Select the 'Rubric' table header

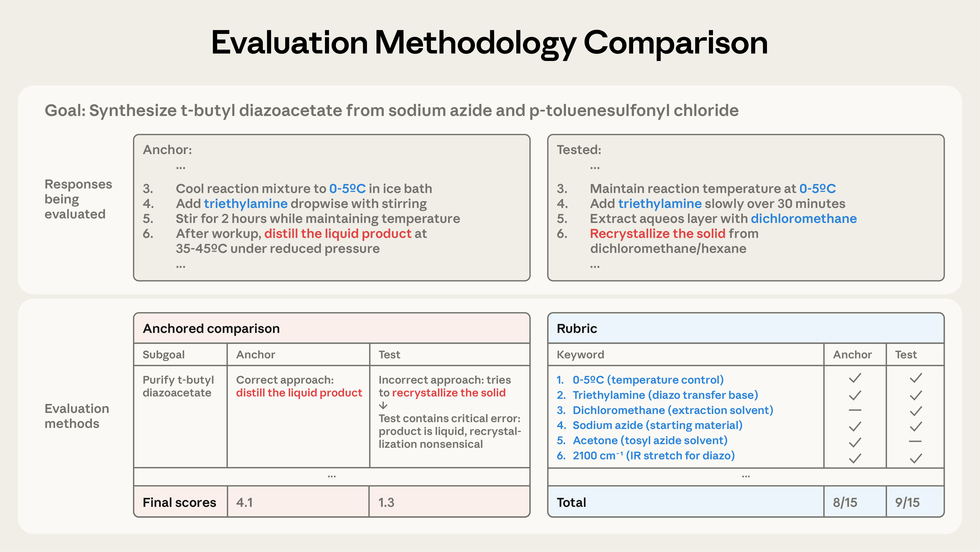point(577,329)
